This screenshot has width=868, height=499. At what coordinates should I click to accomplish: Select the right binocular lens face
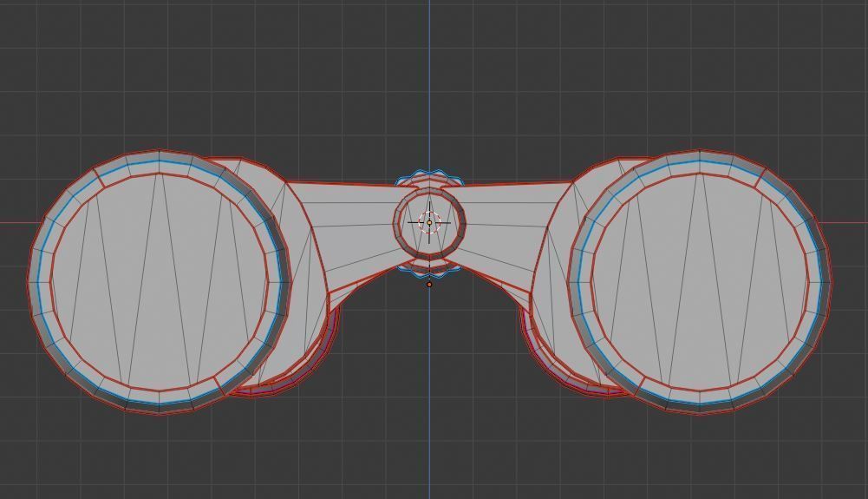pyautogui.click(x=700, y=282)
